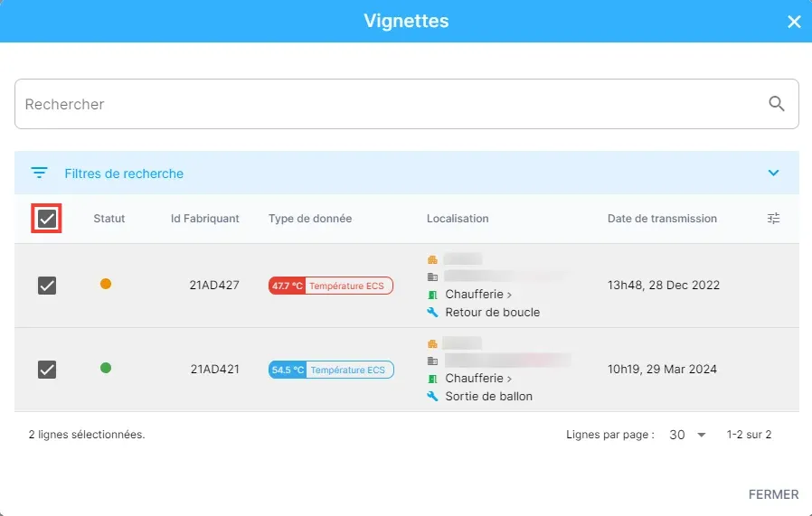Click the FERMER button
812x516 pixels.
(x=774, y=495)
